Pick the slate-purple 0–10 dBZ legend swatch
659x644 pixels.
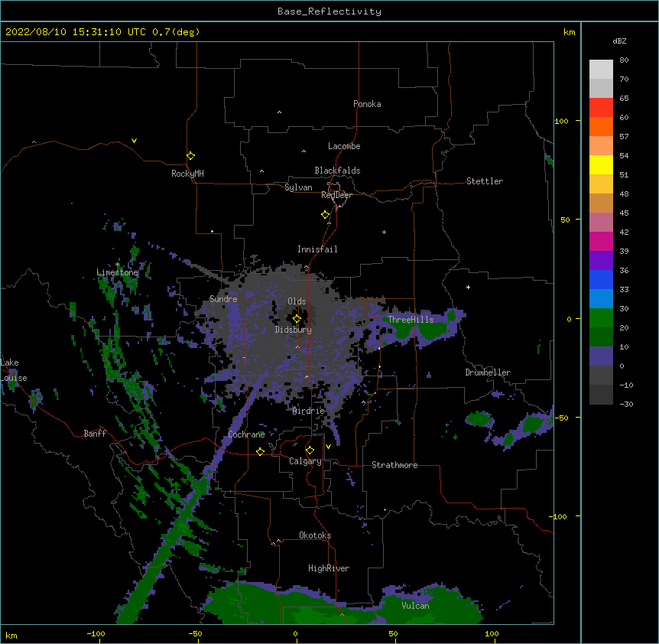click(x=601, y=356)
